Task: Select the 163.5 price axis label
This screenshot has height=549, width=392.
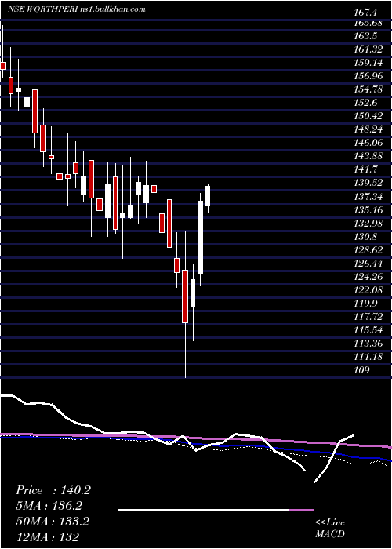Action: tap(366, 36)
